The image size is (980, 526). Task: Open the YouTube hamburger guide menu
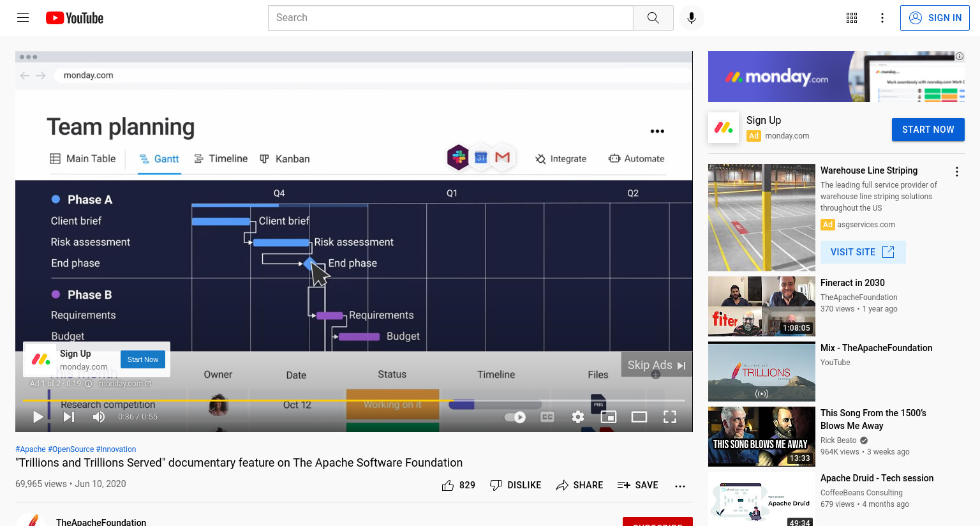[x=23, y=18]
